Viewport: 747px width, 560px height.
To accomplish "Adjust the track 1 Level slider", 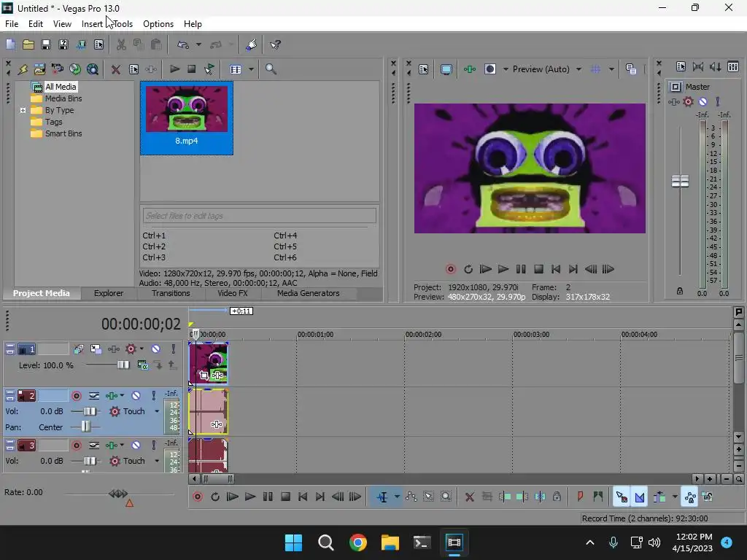I will pyautogui.click(x=123, y=365).
